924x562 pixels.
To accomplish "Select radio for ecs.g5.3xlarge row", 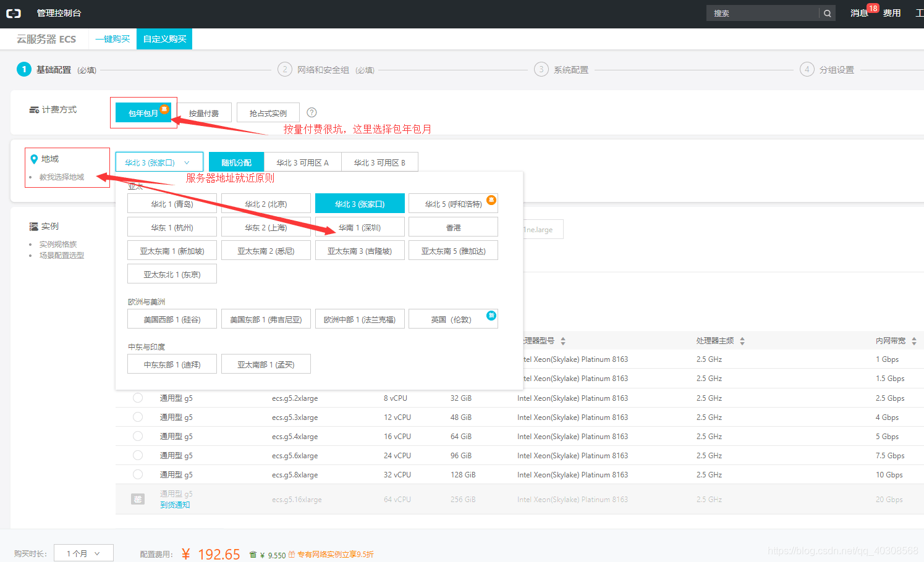I will tap(138, 417).
